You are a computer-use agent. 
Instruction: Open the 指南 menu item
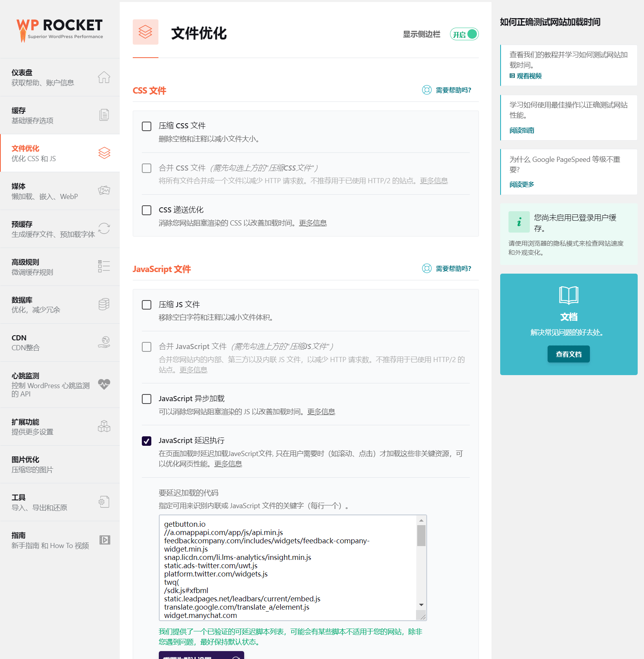pos(60,540)
